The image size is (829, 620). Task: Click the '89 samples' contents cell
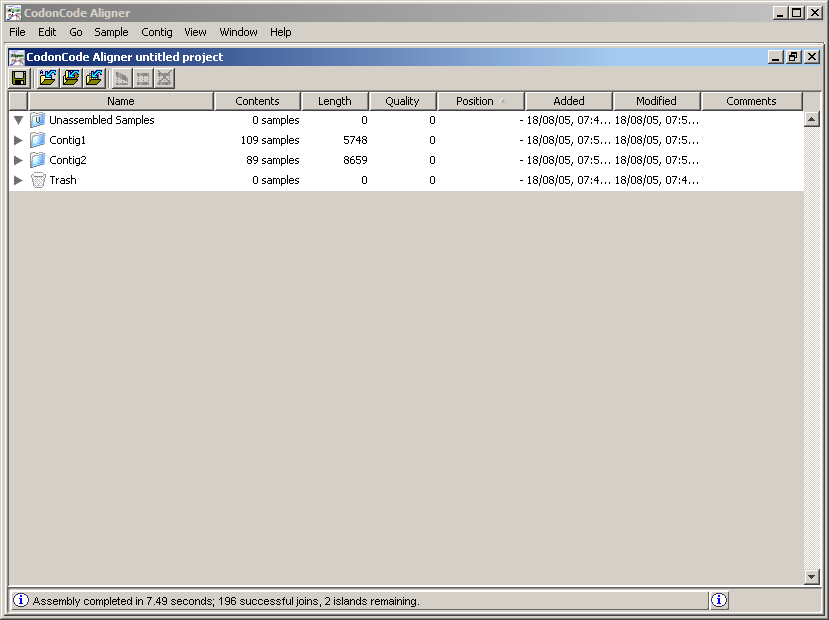(x=273, y=160)
